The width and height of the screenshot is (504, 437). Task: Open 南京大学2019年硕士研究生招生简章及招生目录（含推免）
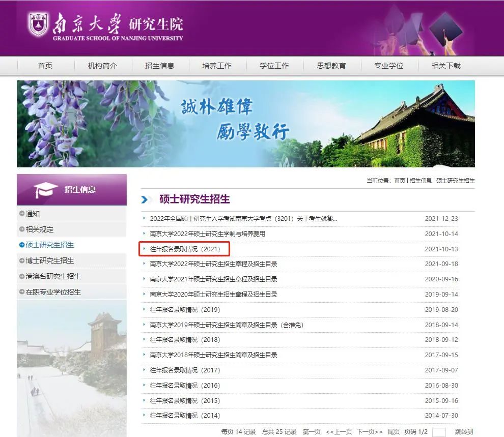coord(227,325)
